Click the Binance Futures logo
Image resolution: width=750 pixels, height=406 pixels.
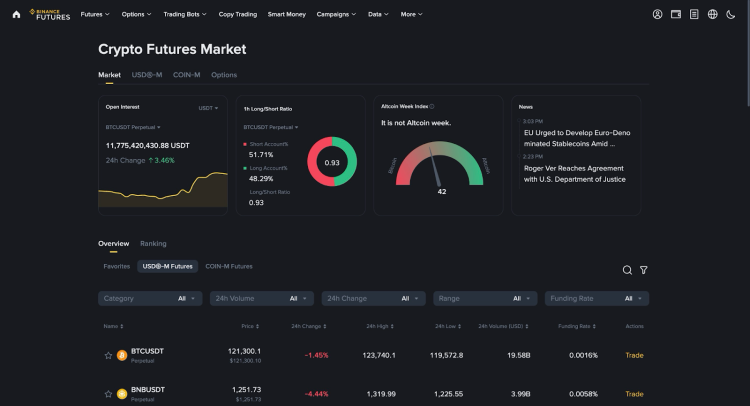click(50, 14)
